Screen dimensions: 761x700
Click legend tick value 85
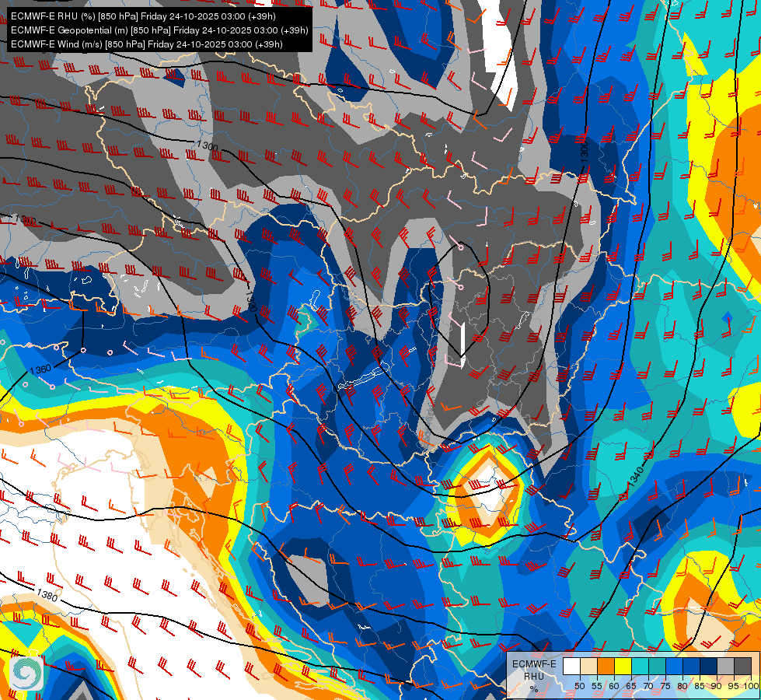[700, 686]
